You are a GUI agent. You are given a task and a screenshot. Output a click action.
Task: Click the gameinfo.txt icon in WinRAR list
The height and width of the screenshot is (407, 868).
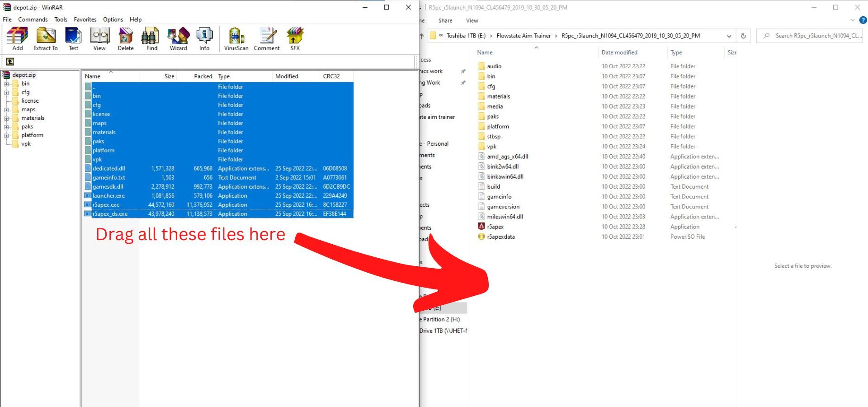[x=88, y=178]
